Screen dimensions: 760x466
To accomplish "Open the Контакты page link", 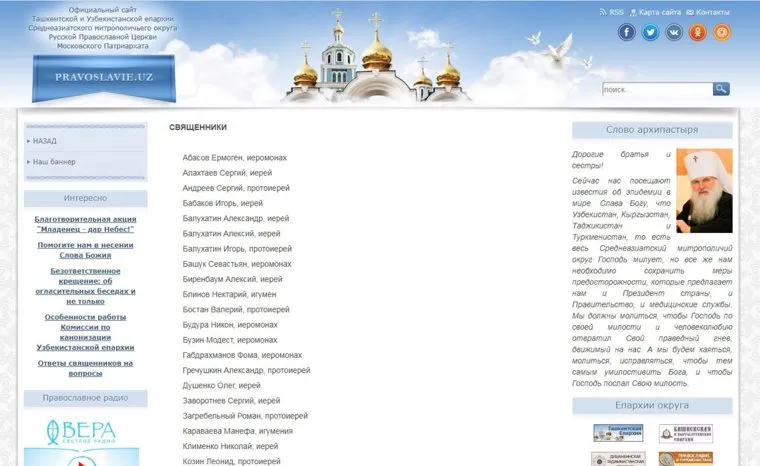I will 712,12.
